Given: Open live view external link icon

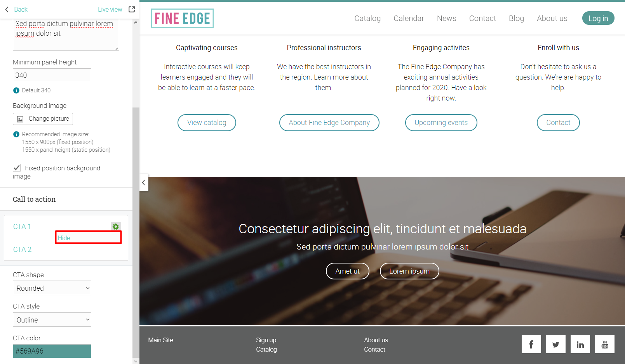Looking at the screenshot, I should [132, 9].
